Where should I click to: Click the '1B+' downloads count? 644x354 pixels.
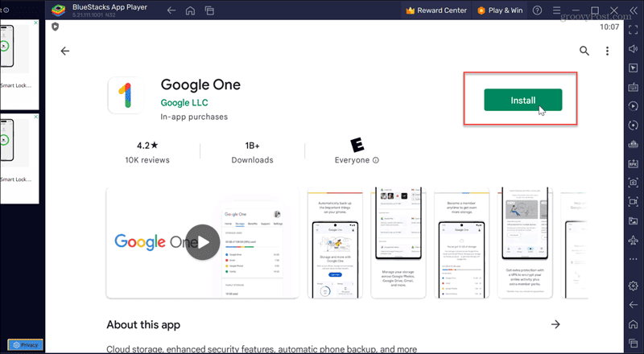[x=252, y=146]
